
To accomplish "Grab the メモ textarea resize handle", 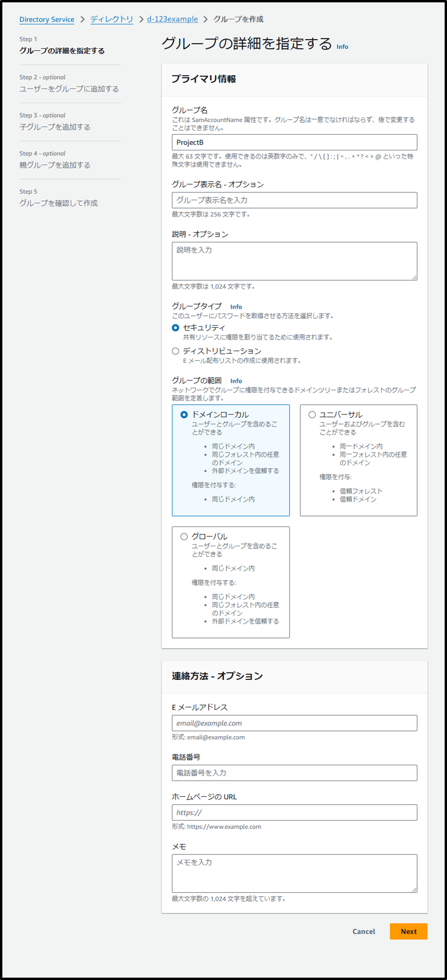I will pyautogui.click(x=414, y=890).
